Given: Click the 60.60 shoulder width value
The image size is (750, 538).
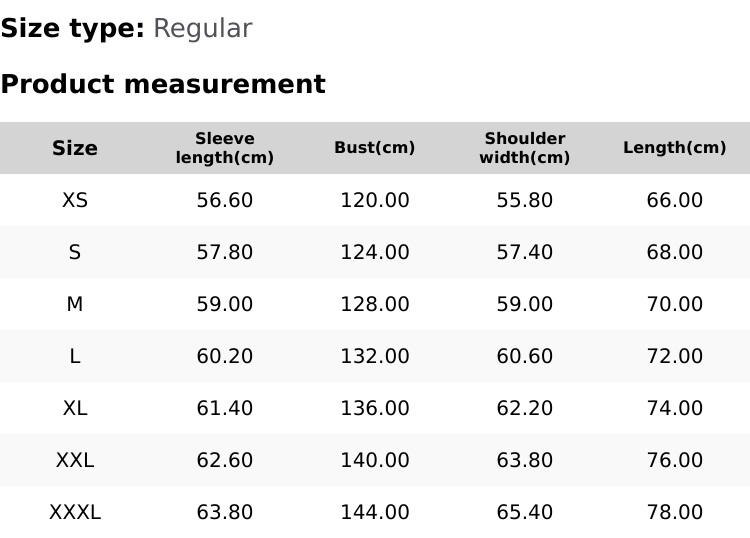Looking at the screenshot, I should point(525,356).
